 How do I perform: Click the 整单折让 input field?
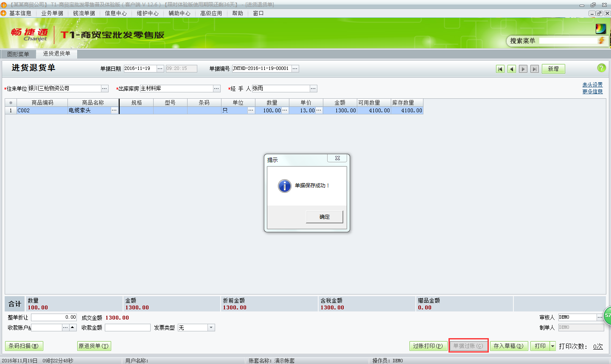(x=54, y=317)
